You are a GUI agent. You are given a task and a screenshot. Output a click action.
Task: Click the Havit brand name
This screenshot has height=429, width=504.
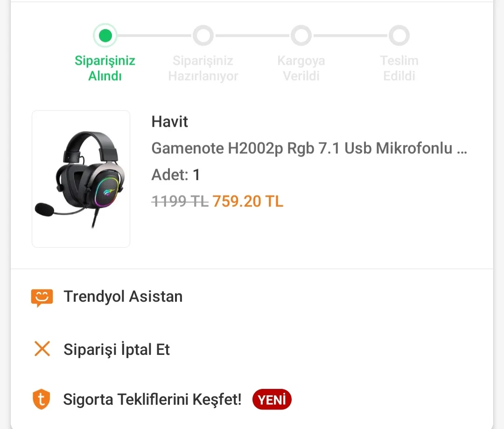pos(169,122)
